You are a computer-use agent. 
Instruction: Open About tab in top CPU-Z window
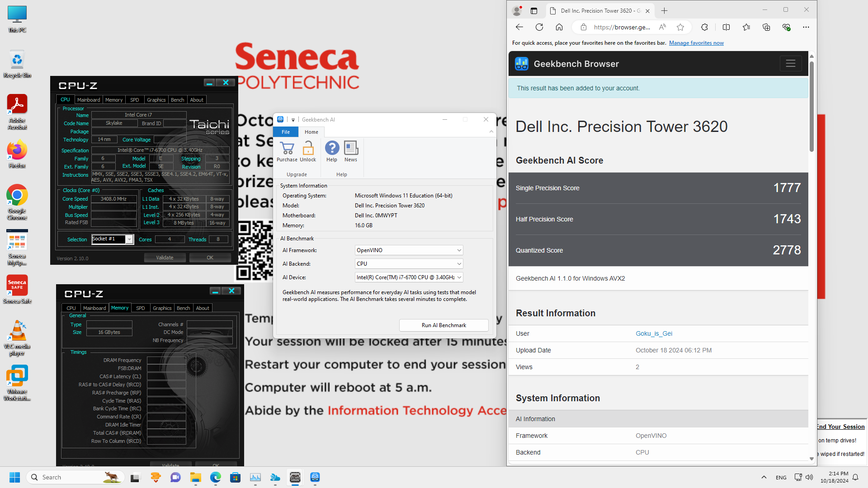pyautogui.click(x=196, y=100)
